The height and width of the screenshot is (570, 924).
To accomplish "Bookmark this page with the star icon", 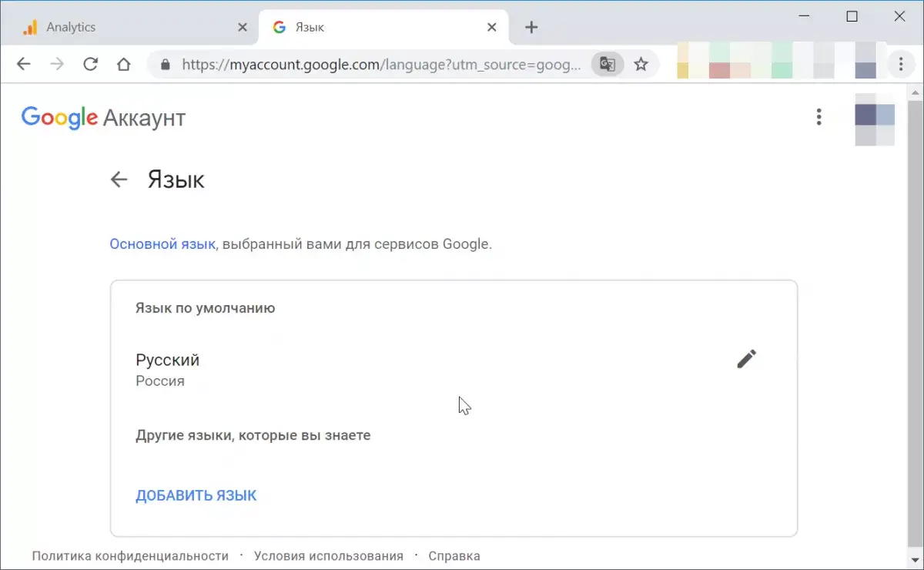I will pos(641,65).
